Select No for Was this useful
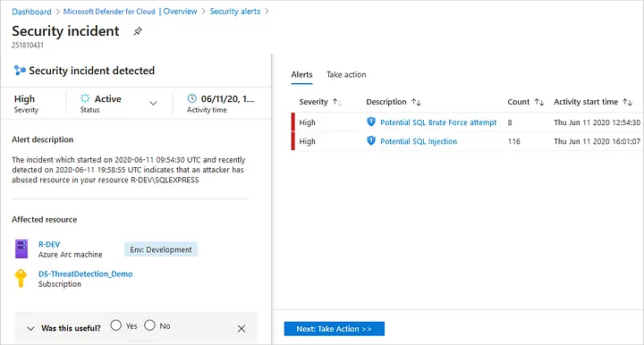This screenshot has height=345, width=644. tap(150, 325)
